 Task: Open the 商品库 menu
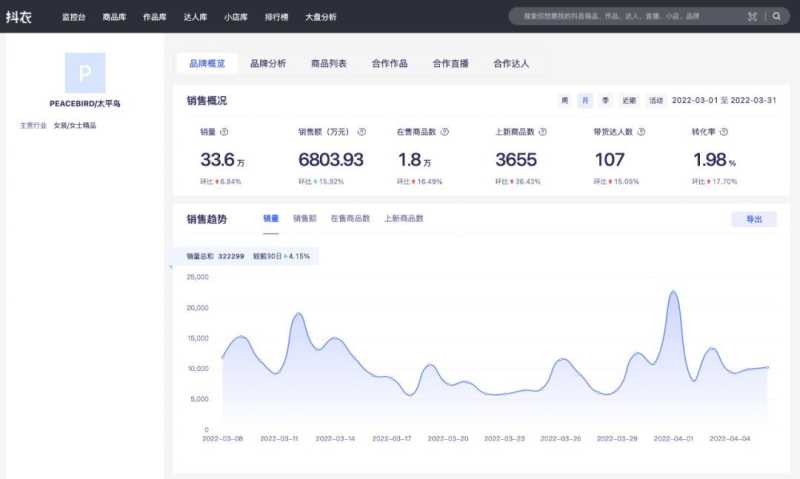pos(114,17)
